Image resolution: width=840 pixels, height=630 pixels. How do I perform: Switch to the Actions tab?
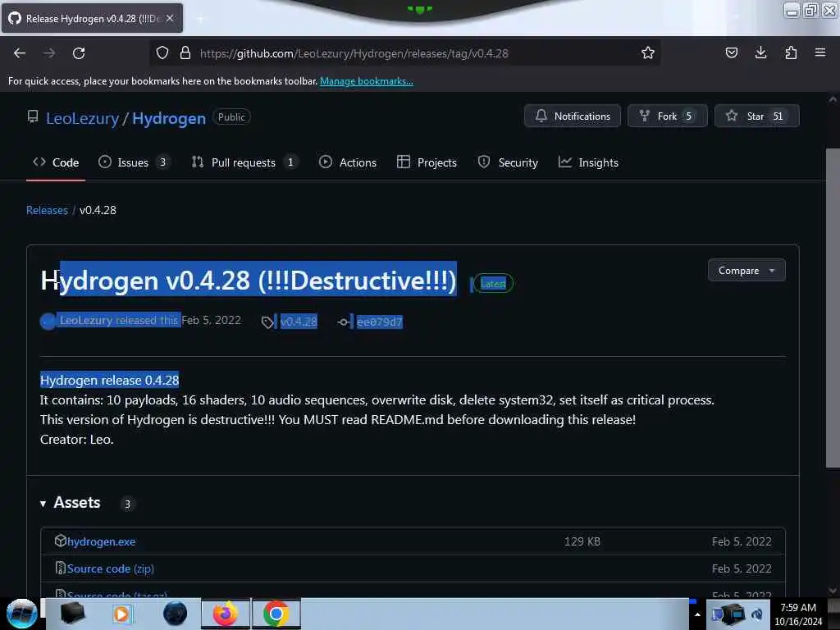pyautogui.click(x=348, y=162)
